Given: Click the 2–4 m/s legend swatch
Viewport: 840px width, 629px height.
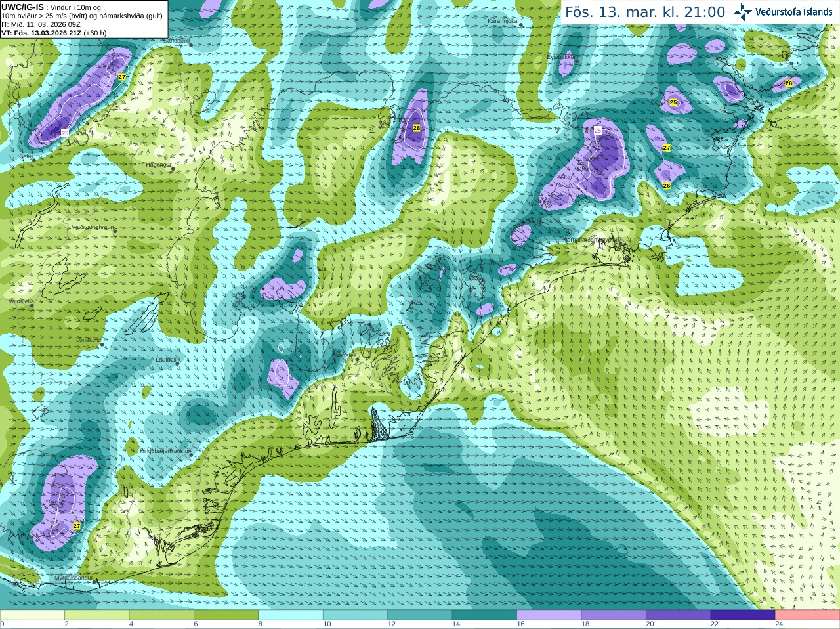Looking at the screenshot, I should [x=96, y=615].
